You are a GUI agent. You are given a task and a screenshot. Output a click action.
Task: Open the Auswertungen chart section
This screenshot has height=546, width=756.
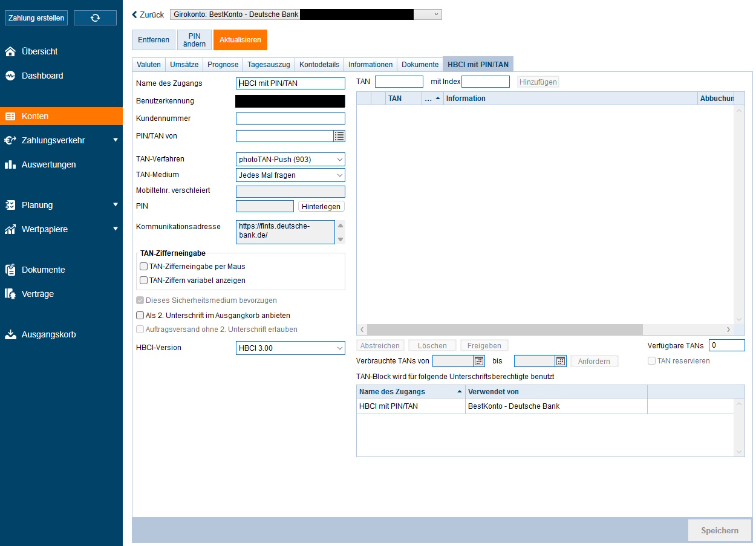48,164
